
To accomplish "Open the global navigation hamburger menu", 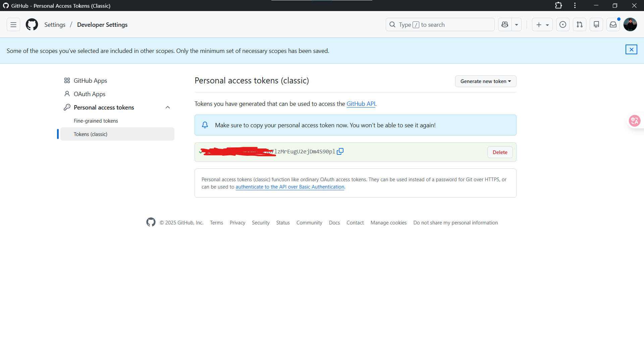I will point(13,24).
